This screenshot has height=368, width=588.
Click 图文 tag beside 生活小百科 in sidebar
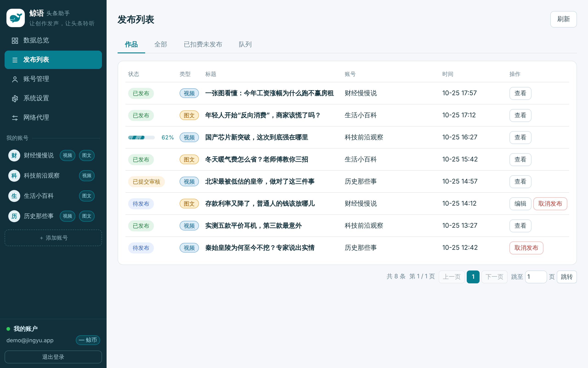tap(87, 196)
